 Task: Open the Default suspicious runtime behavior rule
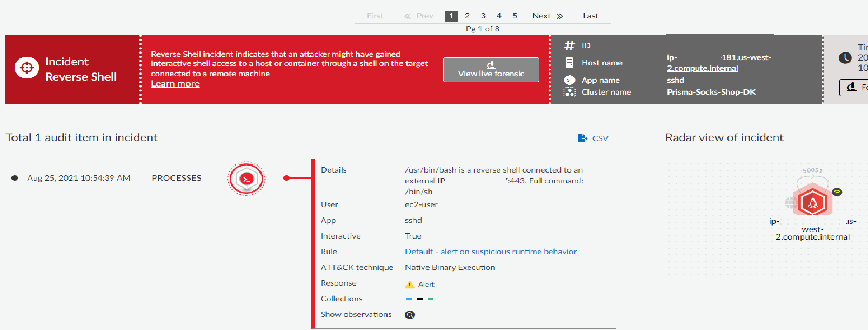tap(490, 252)
